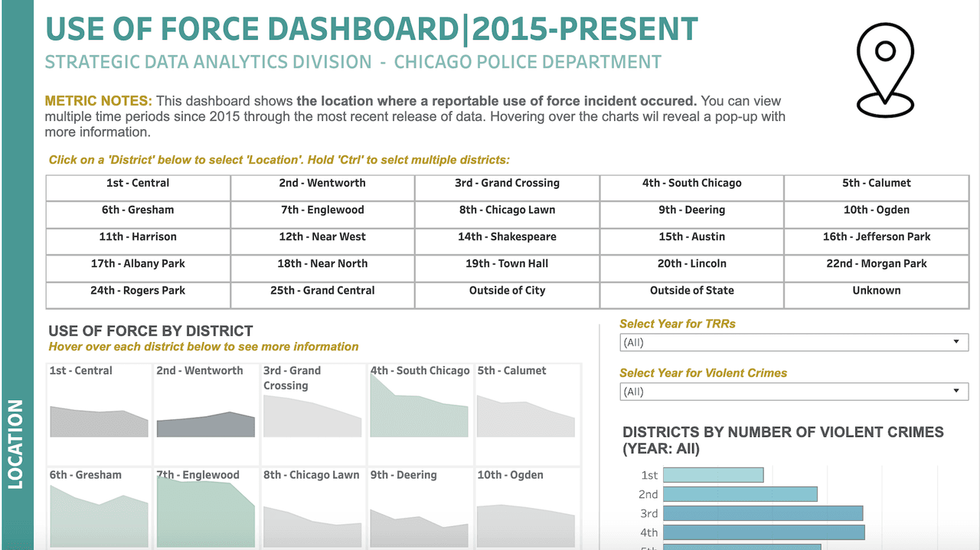The width and height of the screenshot is (980, 550).
Task: Select the 3rd district violent crimes bar
Action: (763, 513)
